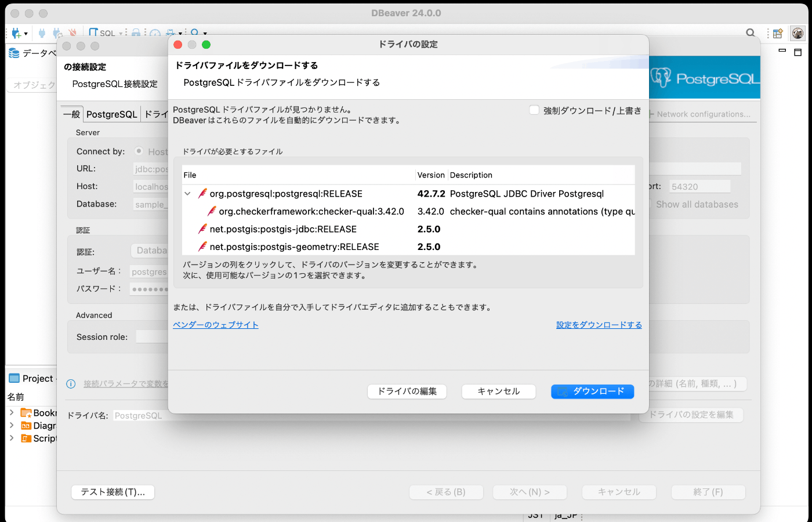Click the Port field showing 54320

click(x=699, y=187)
